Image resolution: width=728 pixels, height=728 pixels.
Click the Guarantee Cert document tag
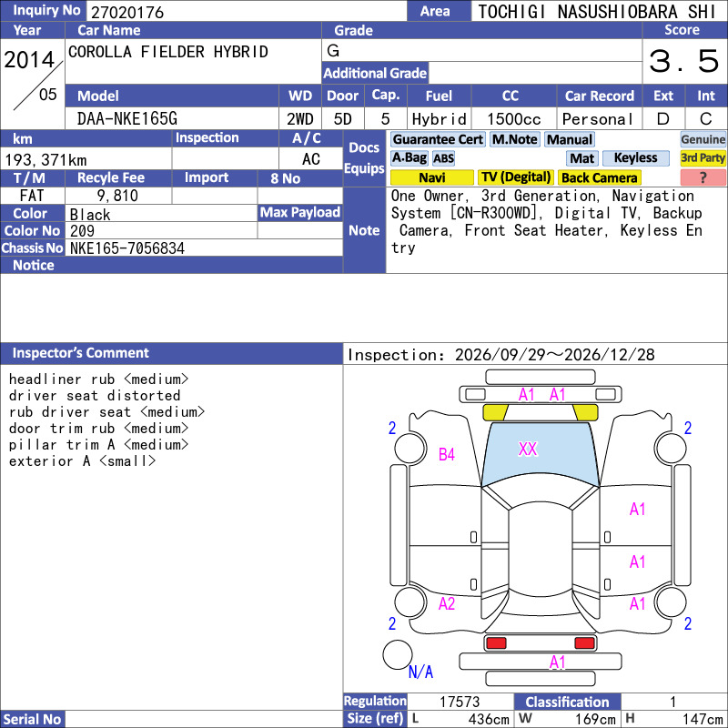point(438,139)
